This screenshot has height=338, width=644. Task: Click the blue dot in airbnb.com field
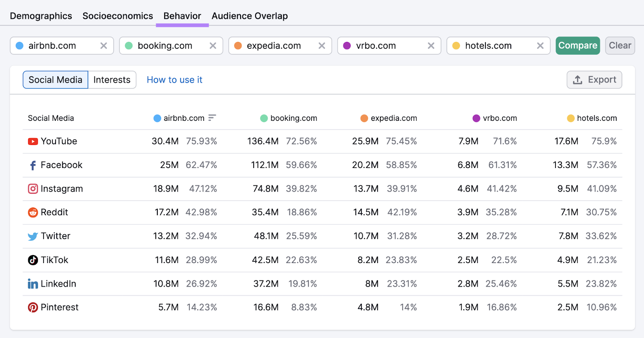19,46
